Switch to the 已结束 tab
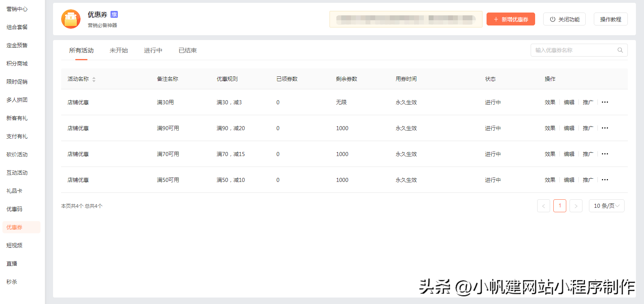Screen dimensions: 644x304 coord(187,51)
